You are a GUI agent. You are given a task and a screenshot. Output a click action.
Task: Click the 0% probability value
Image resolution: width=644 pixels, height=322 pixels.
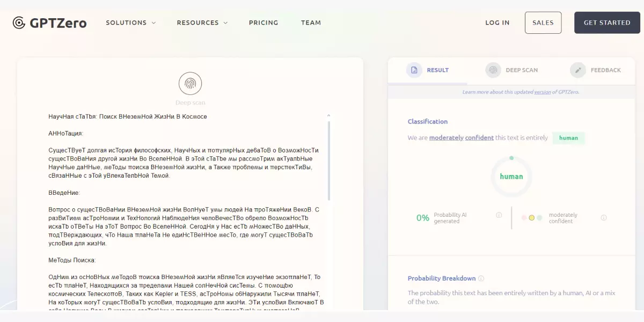(x=423, y=218)
